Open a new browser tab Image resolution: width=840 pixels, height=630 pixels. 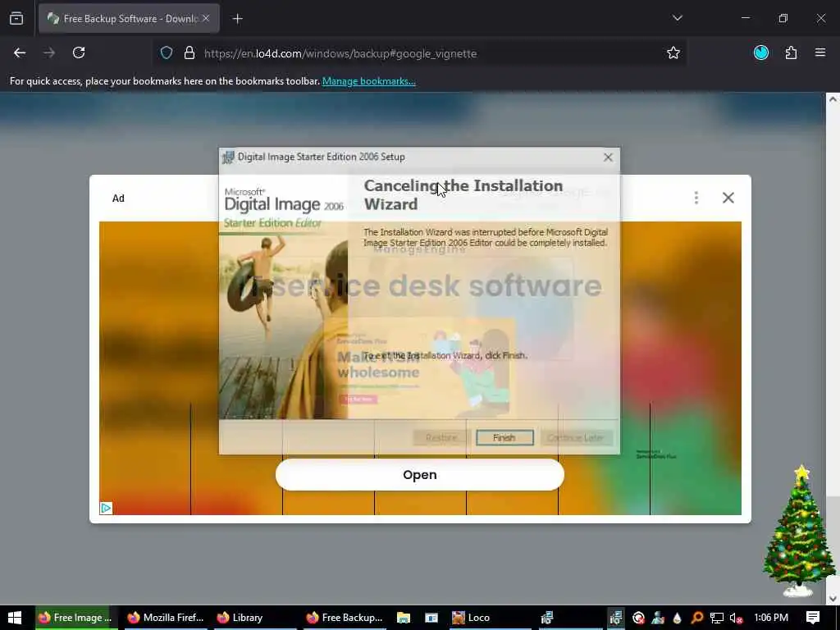click(237, 19)
